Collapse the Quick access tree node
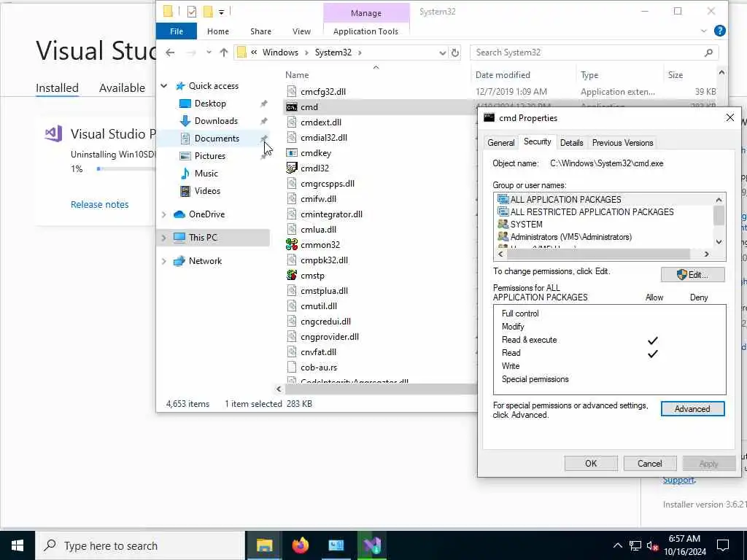Viewport: 747px width, 560px height. pos(164,86)
